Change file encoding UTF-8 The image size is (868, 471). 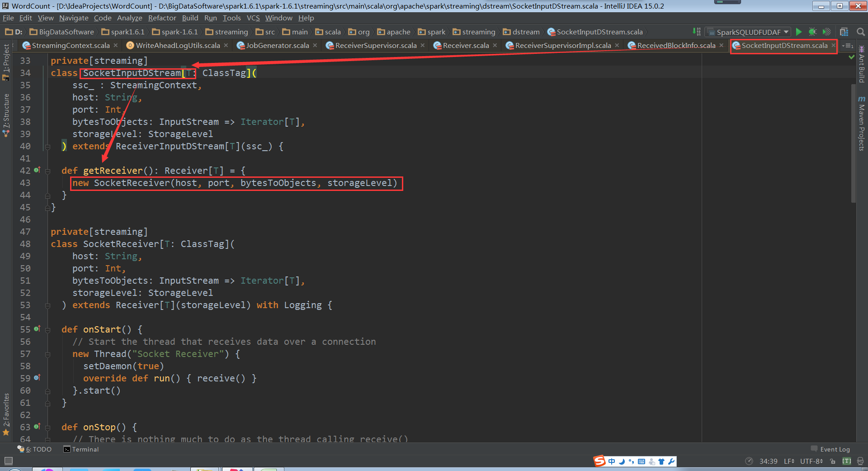pyautogui.click(x=811, y=461)
